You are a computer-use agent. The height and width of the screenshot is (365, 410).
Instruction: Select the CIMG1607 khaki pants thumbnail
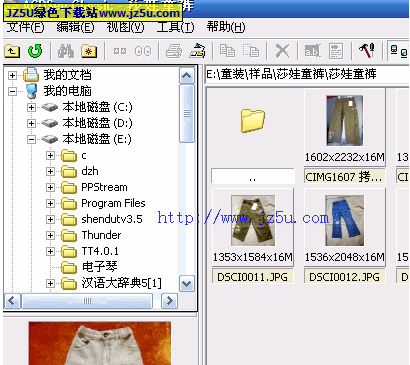click(345, 120)
